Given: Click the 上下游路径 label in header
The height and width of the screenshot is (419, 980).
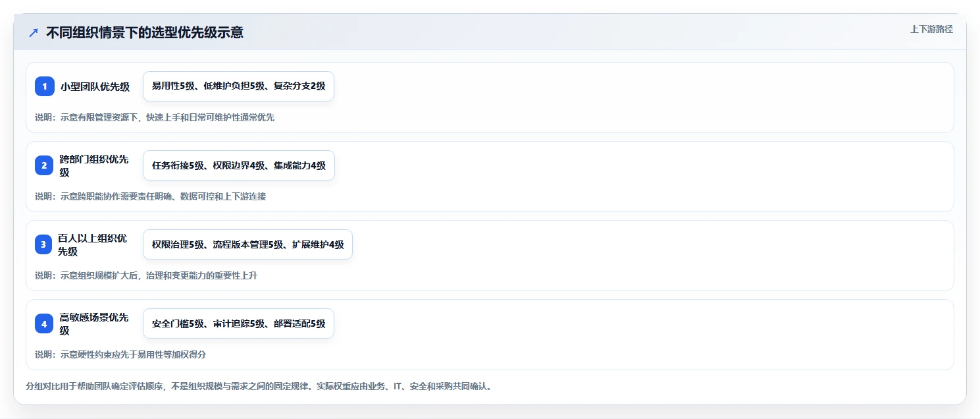Looking at the screenshot, I should tap(931, 29).
